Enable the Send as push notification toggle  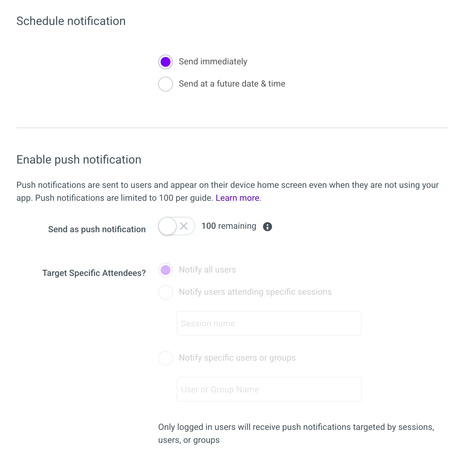[x=176, y=226]
